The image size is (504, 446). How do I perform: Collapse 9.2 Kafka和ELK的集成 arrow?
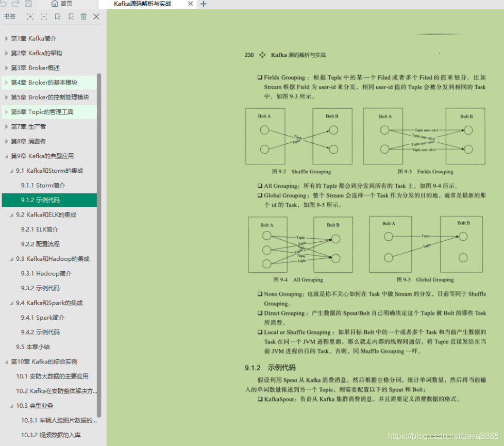pyautogui.click(x=11, y=215)
